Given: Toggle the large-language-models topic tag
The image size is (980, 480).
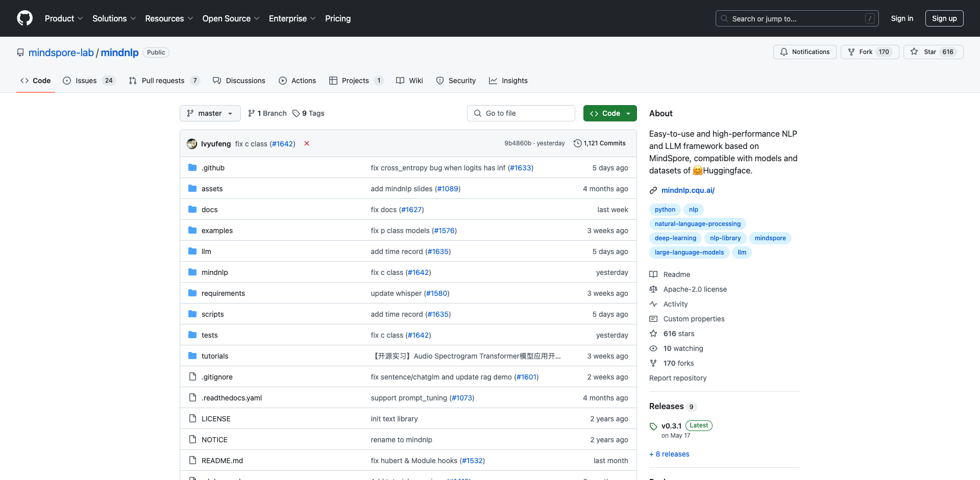Looking at the screenshot, I should 689,252.
